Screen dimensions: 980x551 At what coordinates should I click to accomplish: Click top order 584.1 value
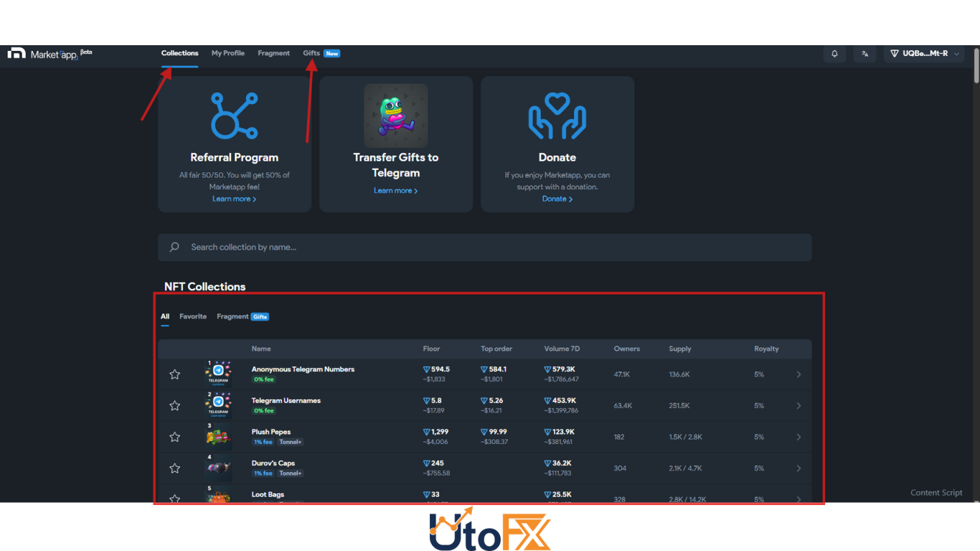click(494, 369)
